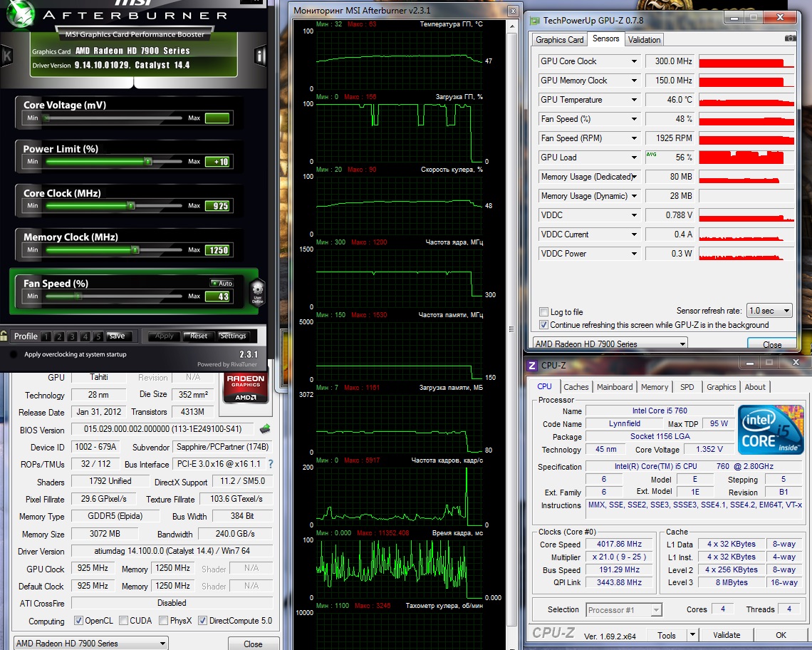
Task: Open the GPU Temperature sensor dropdown
Action: coord(634,100)
